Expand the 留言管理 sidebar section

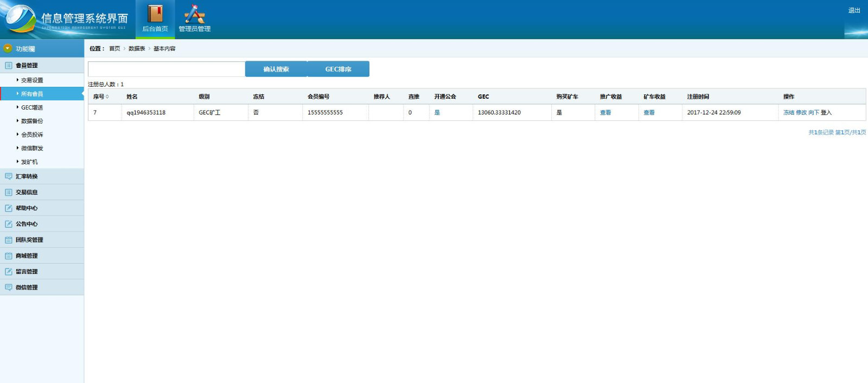coord(27,272)
